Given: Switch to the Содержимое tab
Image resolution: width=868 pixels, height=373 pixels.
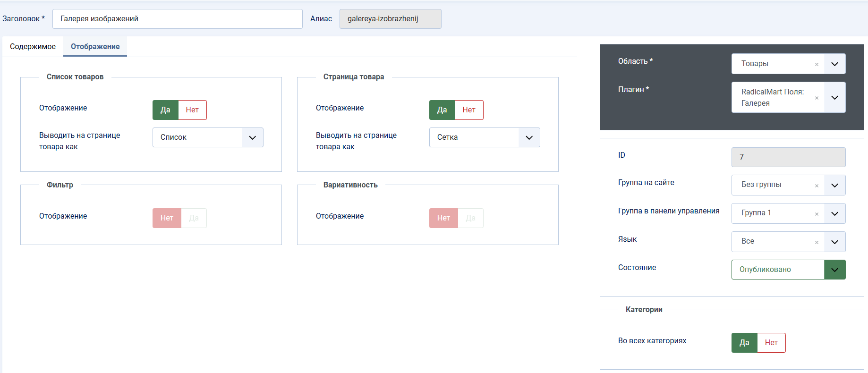Looking at the screenshot, I should [x=33, y=47].
